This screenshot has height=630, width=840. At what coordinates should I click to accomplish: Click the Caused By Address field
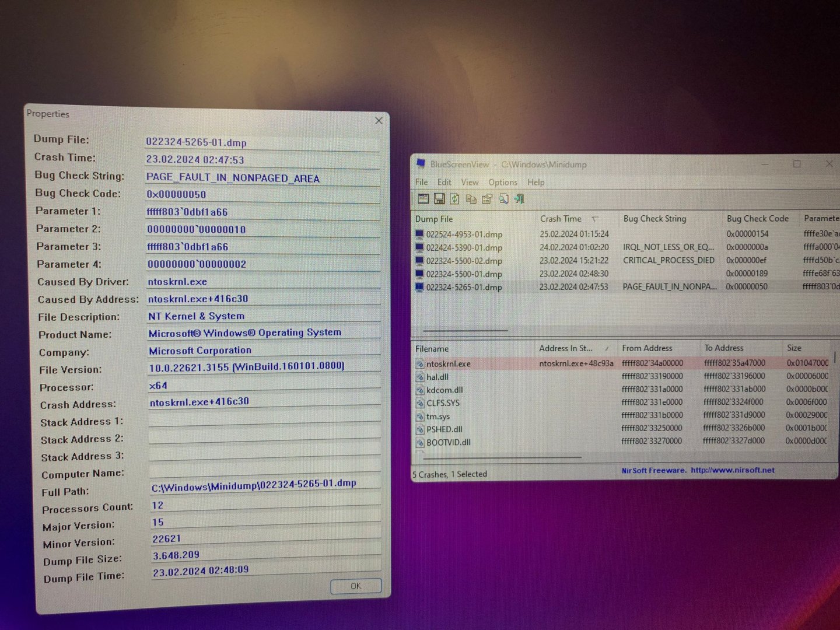[x=264, y=299]
